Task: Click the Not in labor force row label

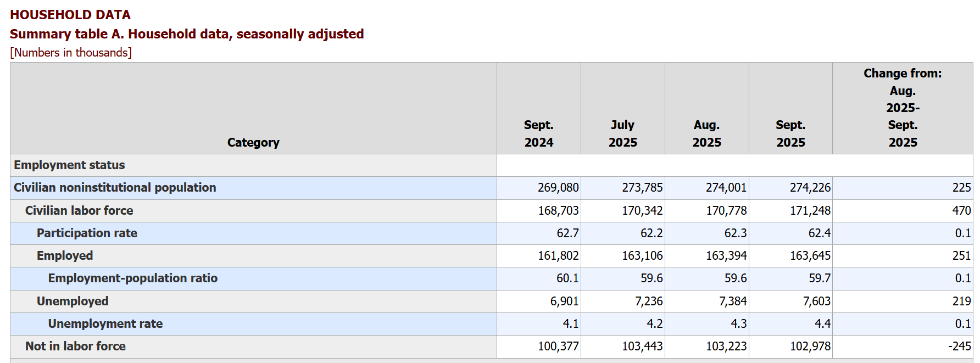Action: click(x=75, y=346)
